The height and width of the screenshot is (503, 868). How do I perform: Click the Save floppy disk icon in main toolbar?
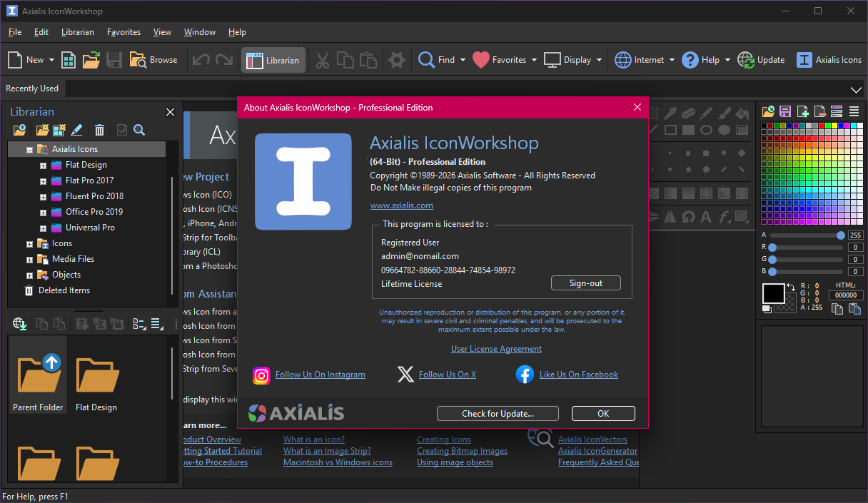click(x=114, y=60)
